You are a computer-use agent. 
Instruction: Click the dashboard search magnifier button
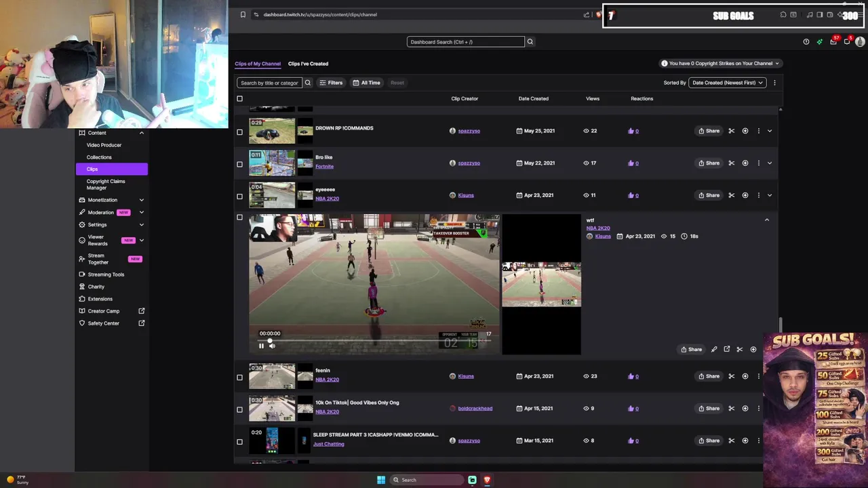(x=530, y=42)
